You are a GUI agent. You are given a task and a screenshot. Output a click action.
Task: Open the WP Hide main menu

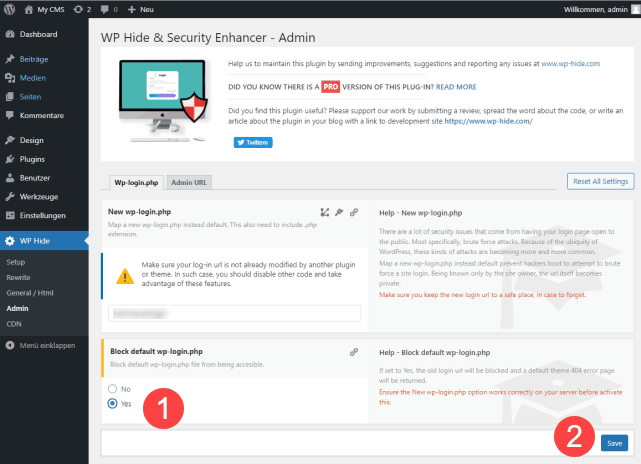(x=44, y=241)
